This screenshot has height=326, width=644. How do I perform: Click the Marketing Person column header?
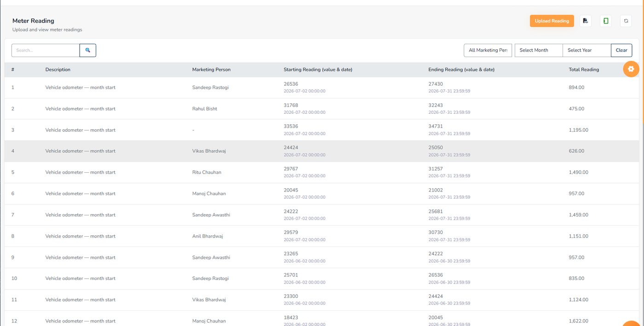212,70
